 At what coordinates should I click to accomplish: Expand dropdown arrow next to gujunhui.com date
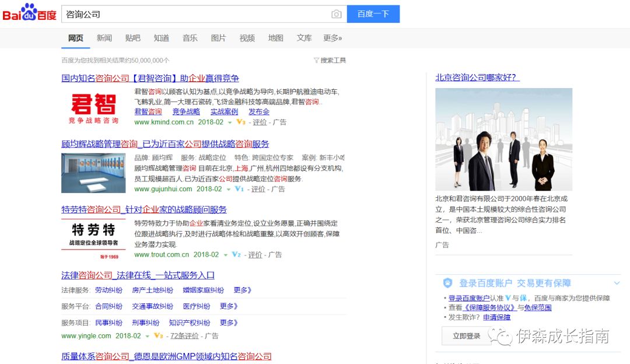tap(228, 189)
